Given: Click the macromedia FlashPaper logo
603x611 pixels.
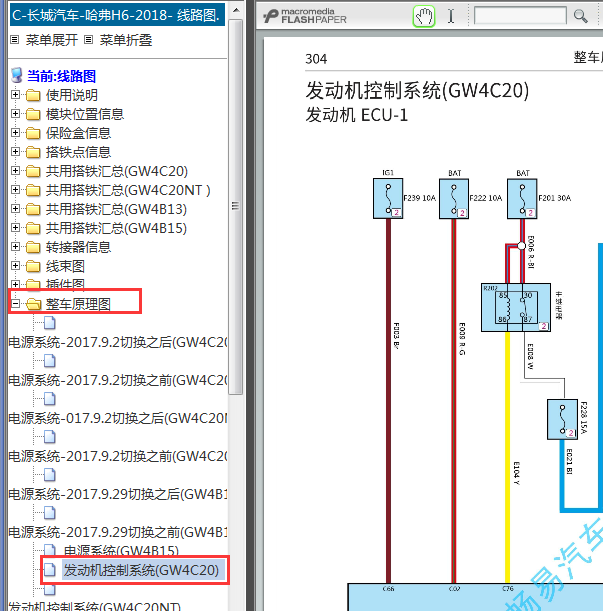Looking at the screenshot, I should pos(305,16).
